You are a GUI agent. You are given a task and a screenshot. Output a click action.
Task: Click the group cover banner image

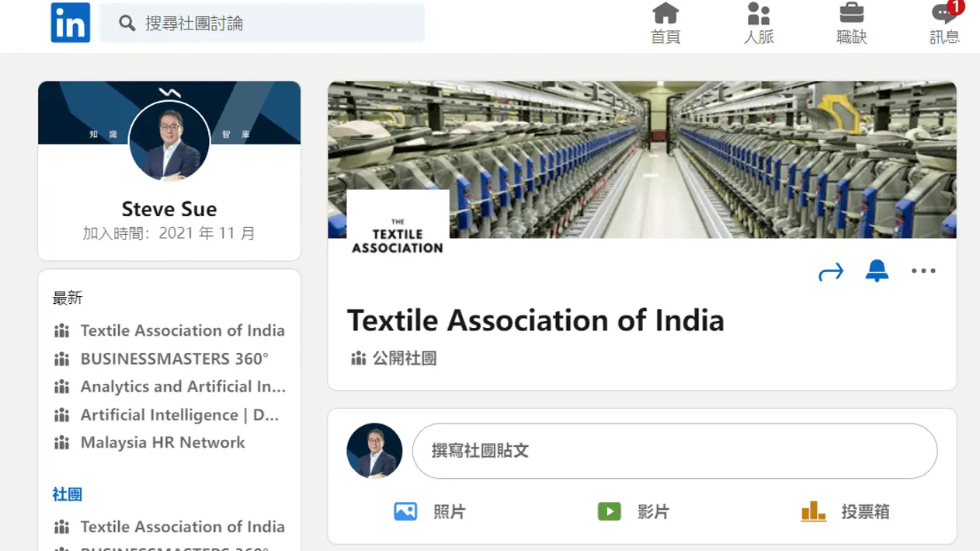tap(642, 159)
